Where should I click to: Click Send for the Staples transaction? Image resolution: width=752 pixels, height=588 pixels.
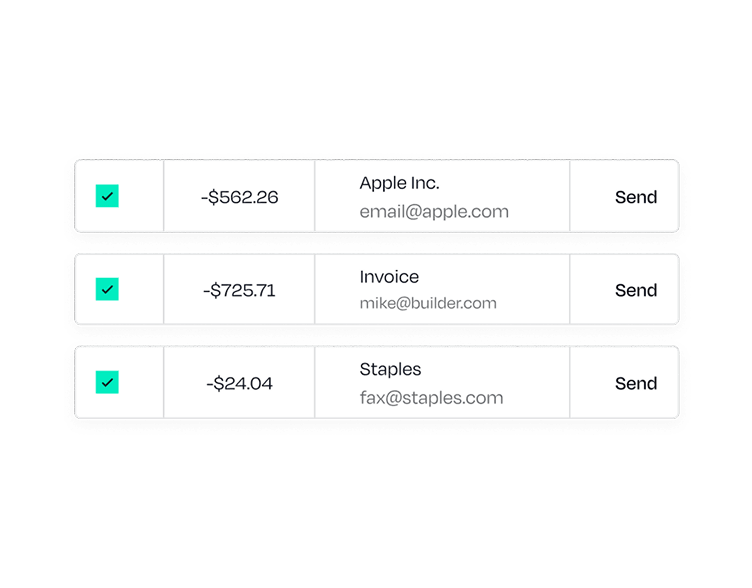point(635,383)
